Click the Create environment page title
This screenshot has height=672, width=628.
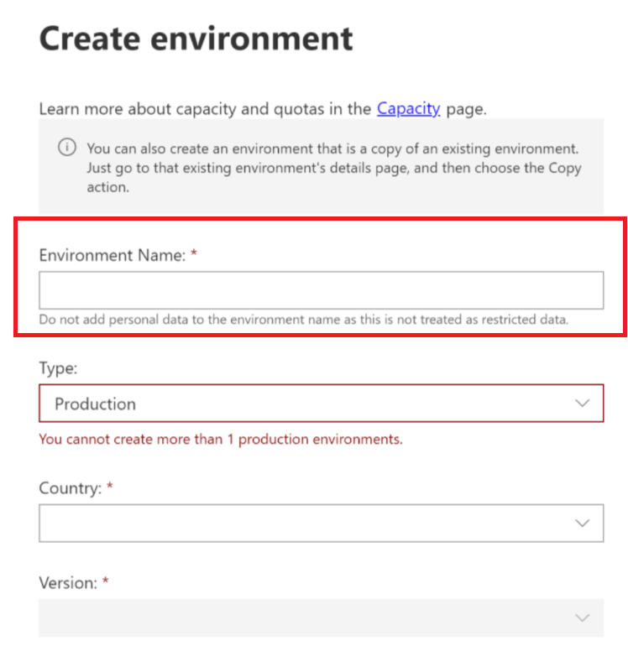point(196,38)
